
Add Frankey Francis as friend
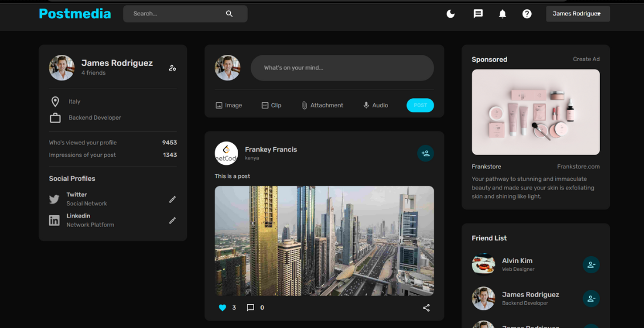(x=426, y=153)
